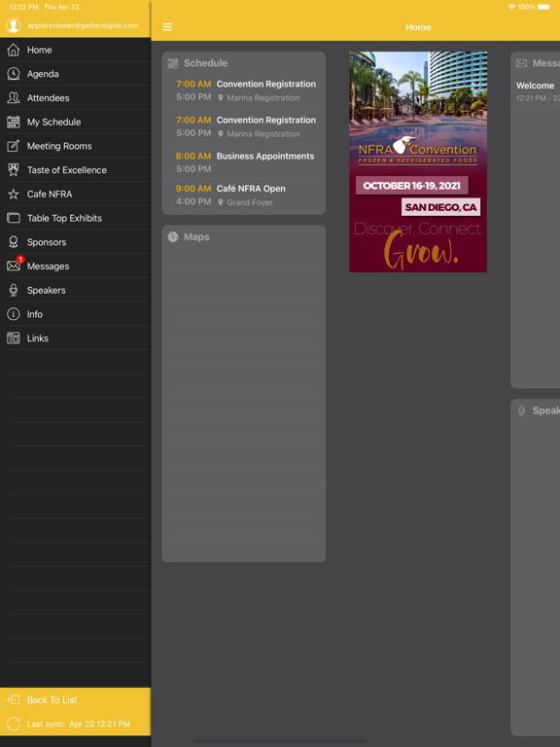
Task: Open the first 7:00 AM Convention Registration event
Action: coord(244,90)
